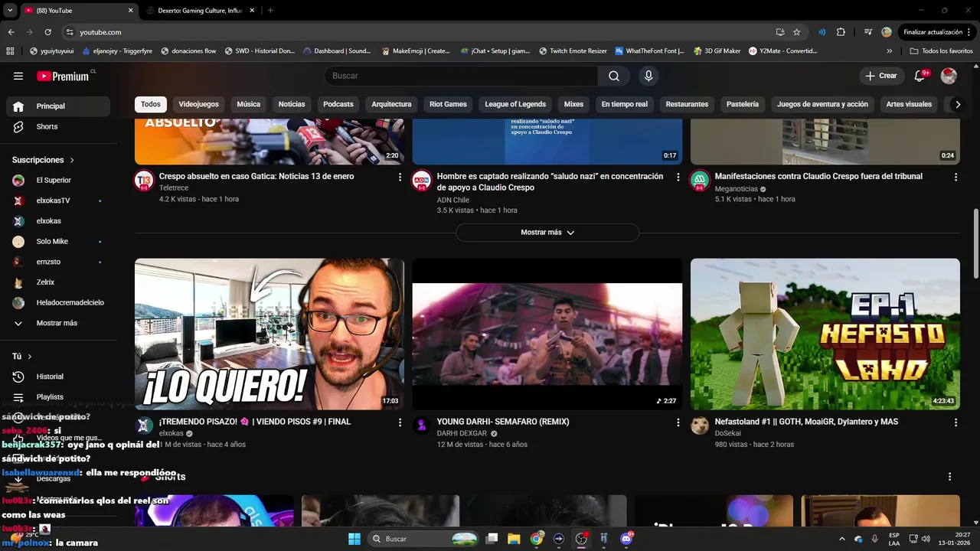The height and width of the screenshot is (551, 980).
Task: Open File Explorer from the taskbar
Action: (514, 539)
